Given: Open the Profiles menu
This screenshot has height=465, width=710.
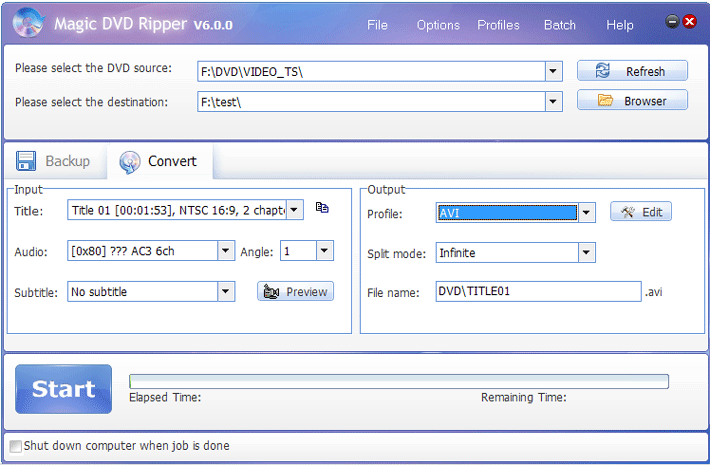Looking at the screenshot, I should 498,25.
